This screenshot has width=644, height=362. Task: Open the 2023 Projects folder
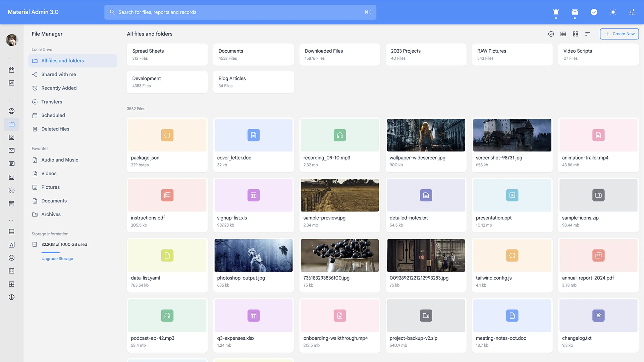coord(426,54)
